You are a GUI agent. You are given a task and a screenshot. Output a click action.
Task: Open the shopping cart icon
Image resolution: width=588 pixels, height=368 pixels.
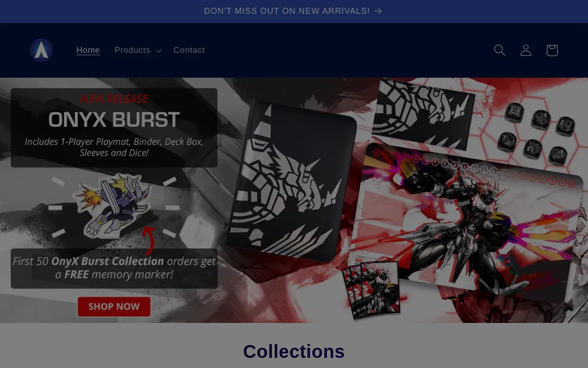coord(552,50)
